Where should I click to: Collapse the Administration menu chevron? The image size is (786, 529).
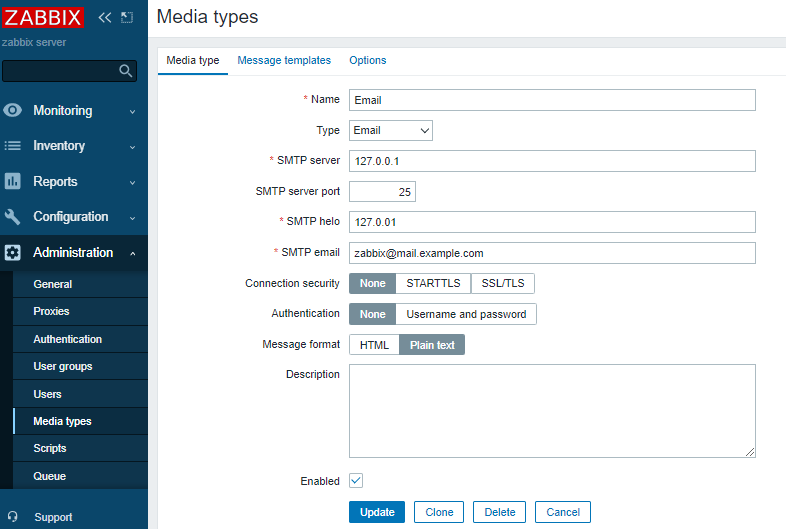(x=132, y=254)
